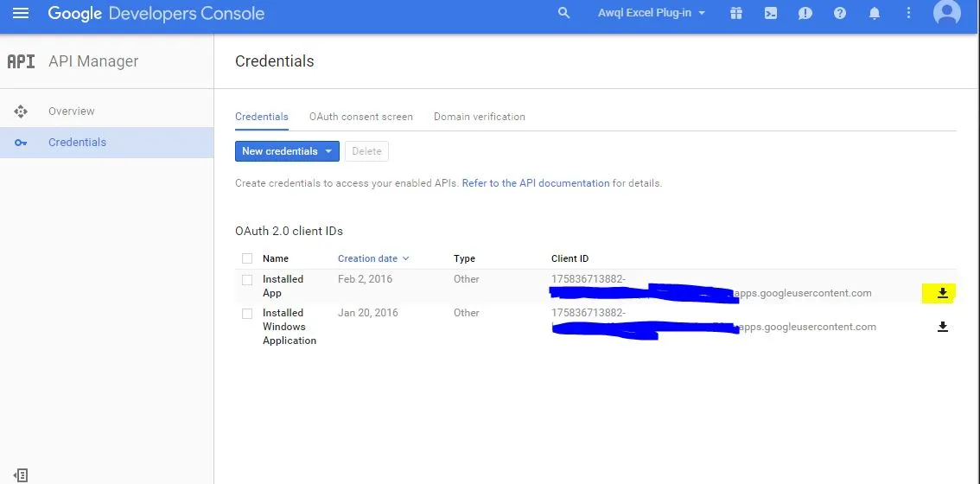Screen dimensions: 980x484
Task: Click the API Manager logo icon
Action: (21, 61)
